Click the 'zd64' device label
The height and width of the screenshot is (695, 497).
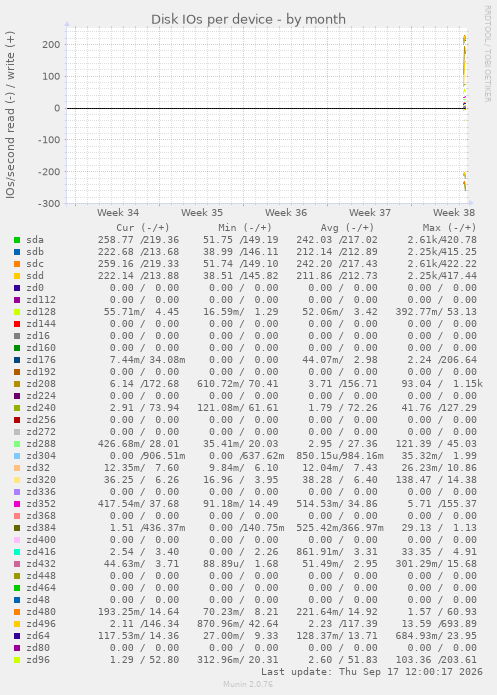38,635
